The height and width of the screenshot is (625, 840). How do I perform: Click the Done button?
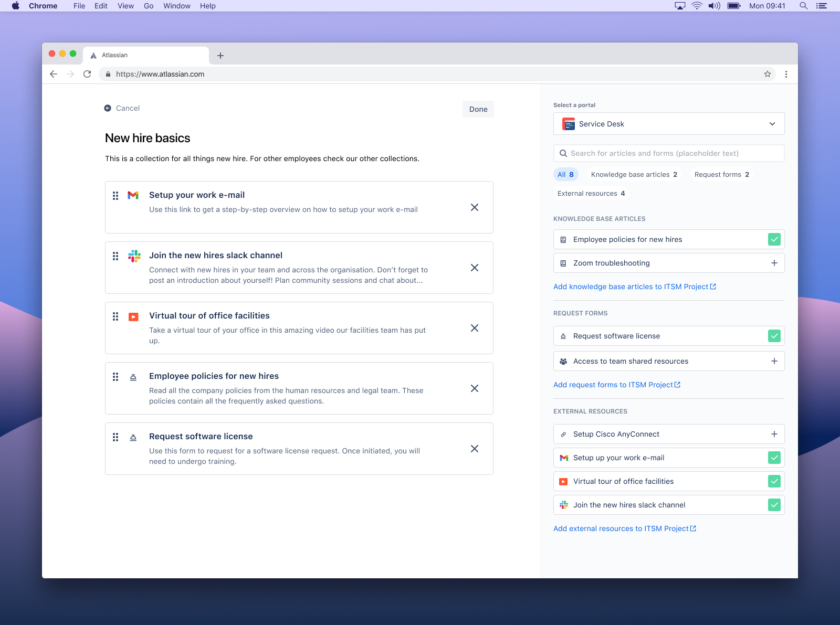[x=478, y=109]
